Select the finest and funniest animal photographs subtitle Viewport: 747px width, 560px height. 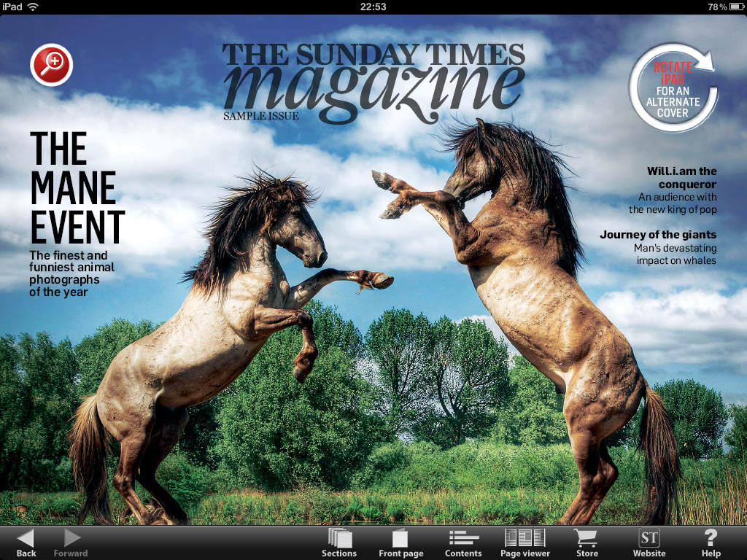[71, 273]
